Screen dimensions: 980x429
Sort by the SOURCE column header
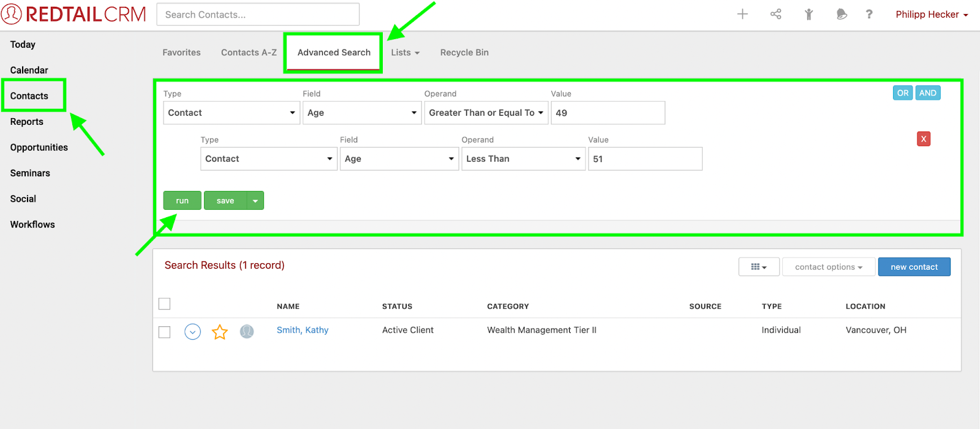[706, 307]
